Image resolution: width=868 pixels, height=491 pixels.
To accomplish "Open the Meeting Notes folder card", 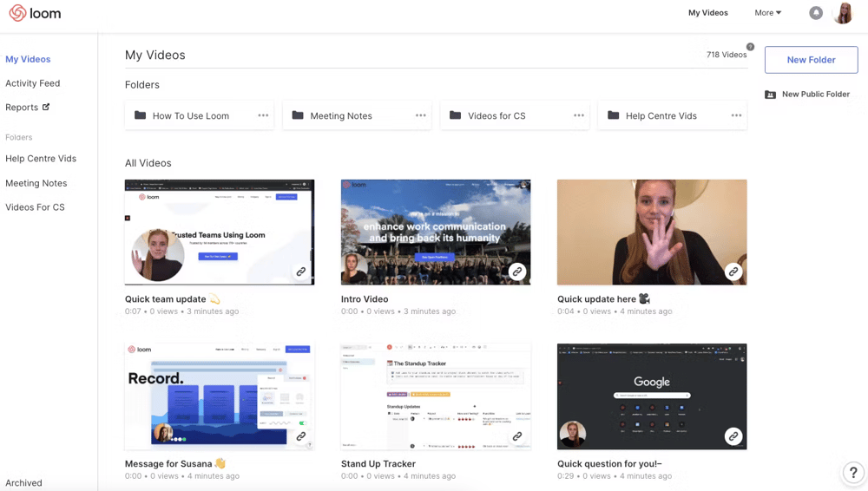I will coord(357,115).
